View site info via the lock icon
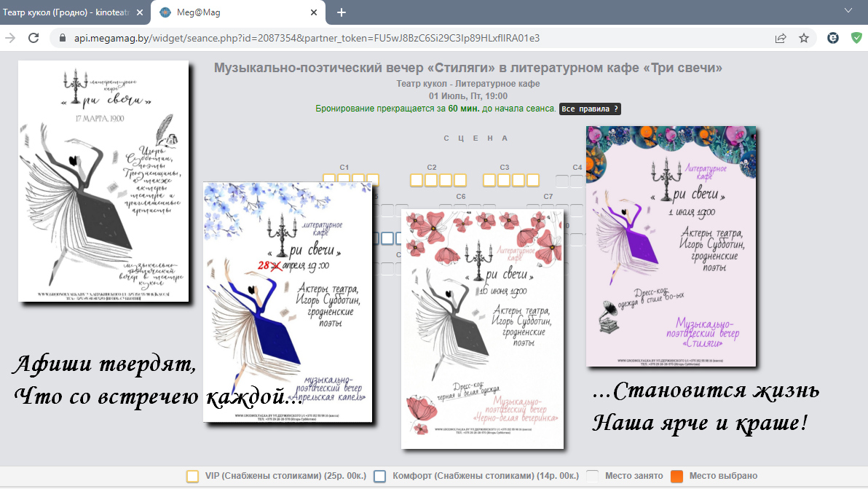This screenshot has height=489, width=868. click(x=61, y=38)
